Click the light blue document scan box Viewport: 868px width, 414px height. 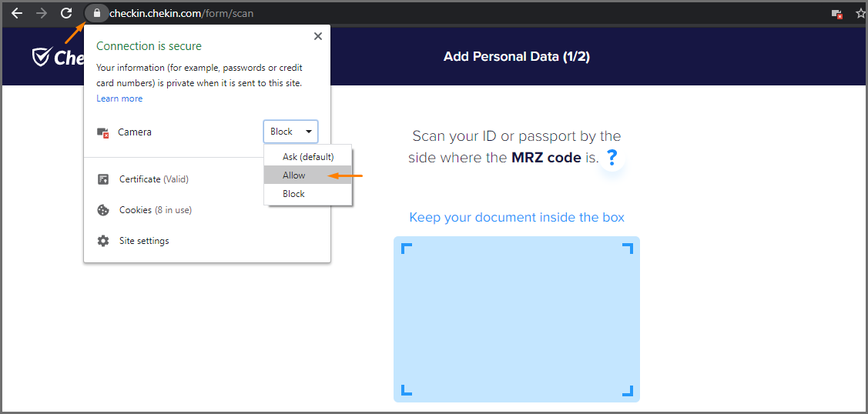coord(516,319)
